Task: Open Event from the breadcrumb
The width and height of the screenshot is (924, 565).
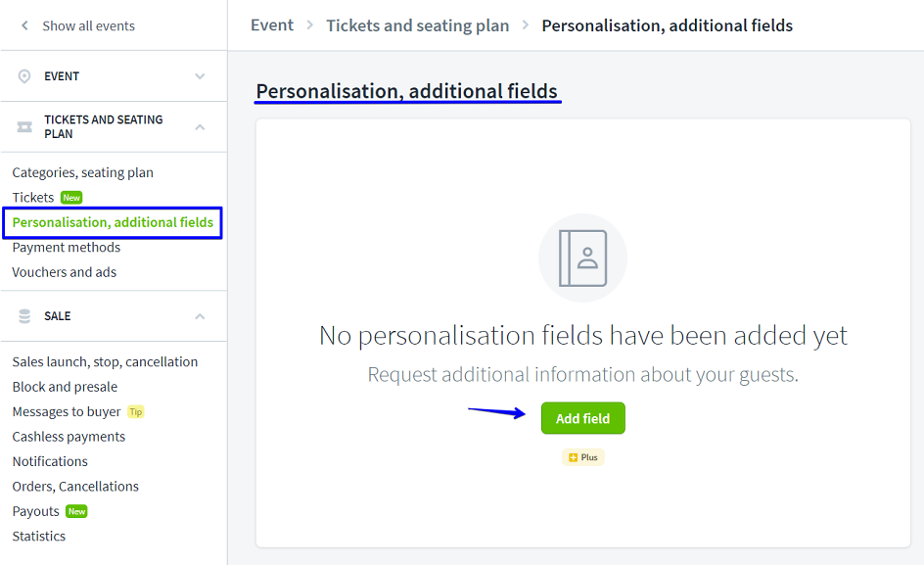Action: pyautogui.click(x=272, y=24)
